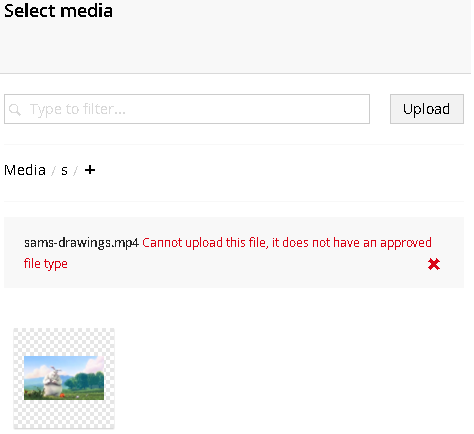Click the magnifying glass search icon
The image size is (474, 434).
pyautogui.click(x=15, y=109)
